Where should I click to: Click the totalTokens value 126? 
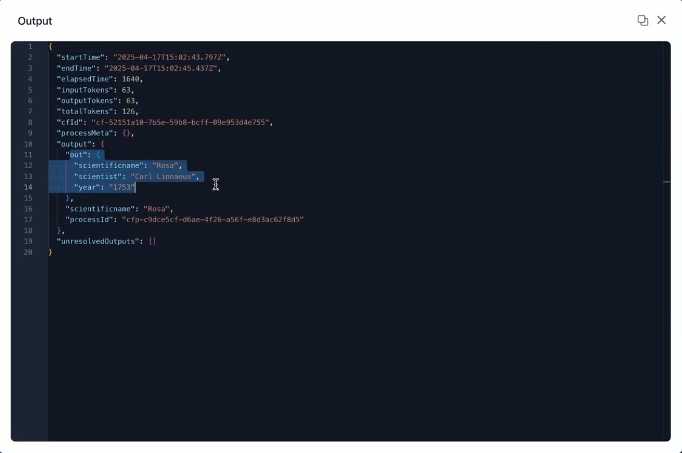[x=128, y=112]
